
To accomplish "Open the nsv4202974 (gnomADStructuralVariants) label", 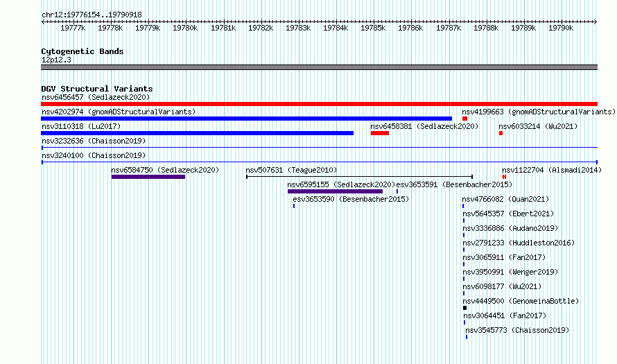I will (119, 112).
